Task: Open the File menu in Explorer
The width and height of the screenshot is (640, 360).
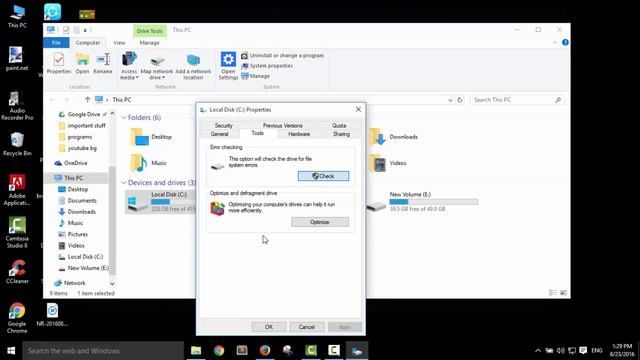Action: 56,42
